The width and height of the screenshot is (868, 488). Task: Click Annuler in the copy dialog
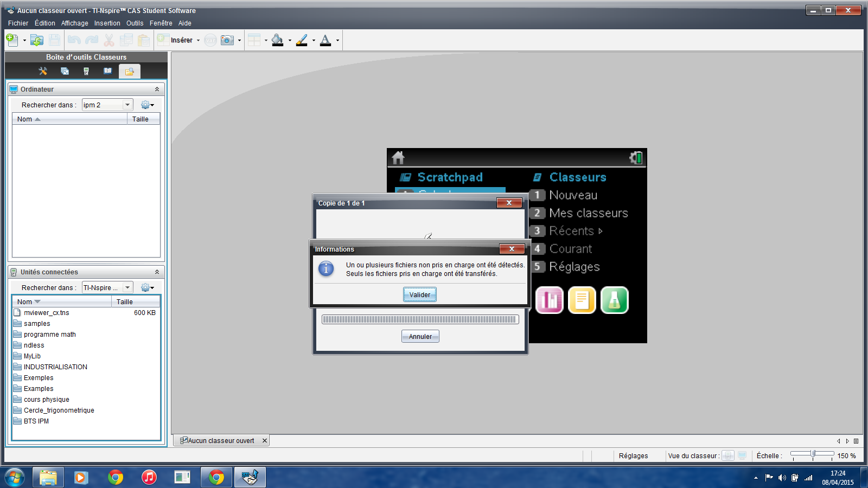click(420, 337)
